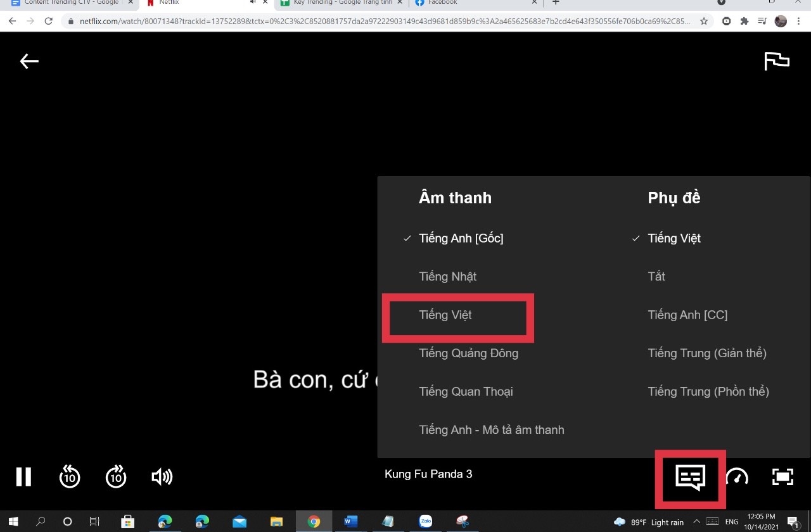Open a new browser tab
This screenshot has width=811, height=532.
(556, 3)
